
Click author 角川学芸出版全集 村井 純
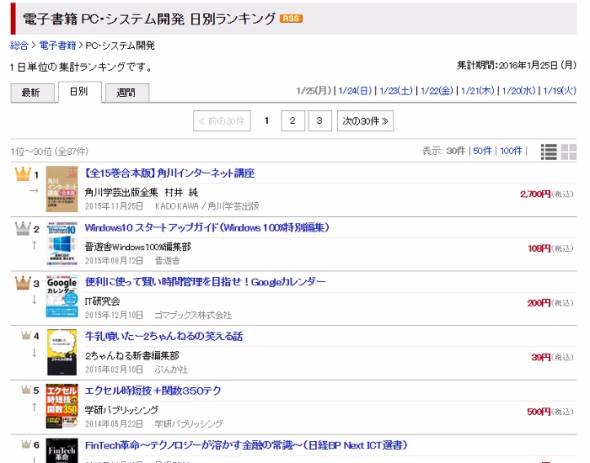[x=141, y=193]
